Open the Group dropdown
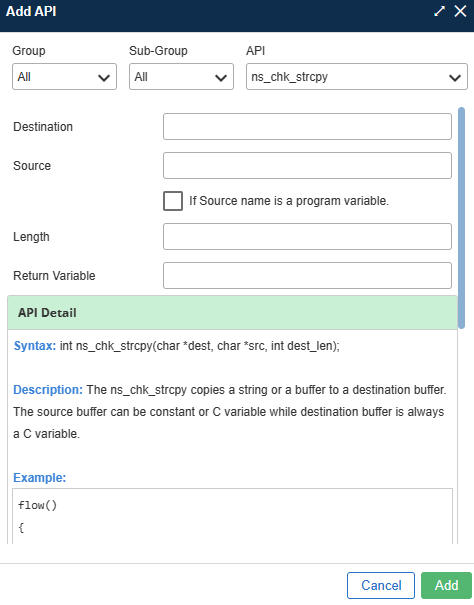474x605 pixels. [x=64, y=77]
